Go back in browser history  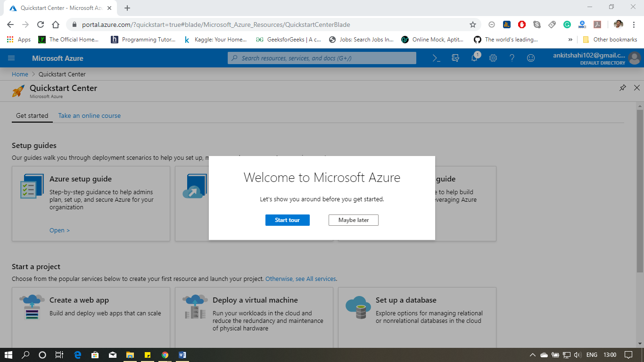click(10, 25)
